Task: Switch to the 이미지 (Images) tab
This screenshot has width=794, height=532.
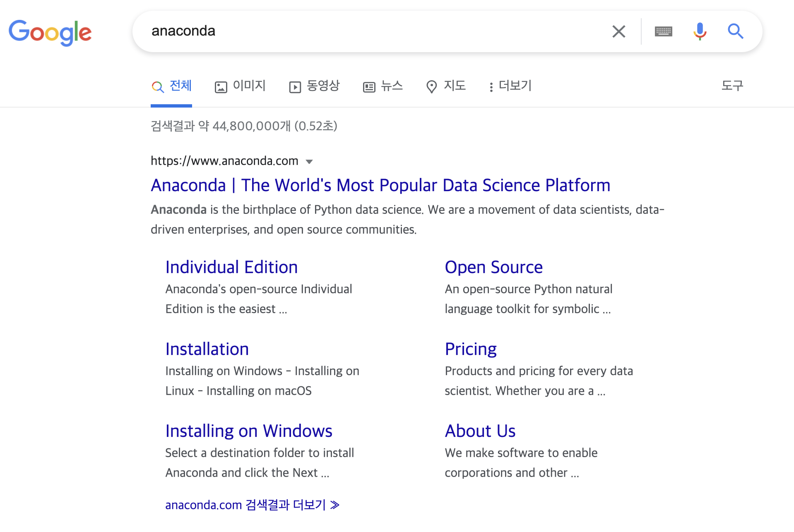Action: [x=240, y=86]
